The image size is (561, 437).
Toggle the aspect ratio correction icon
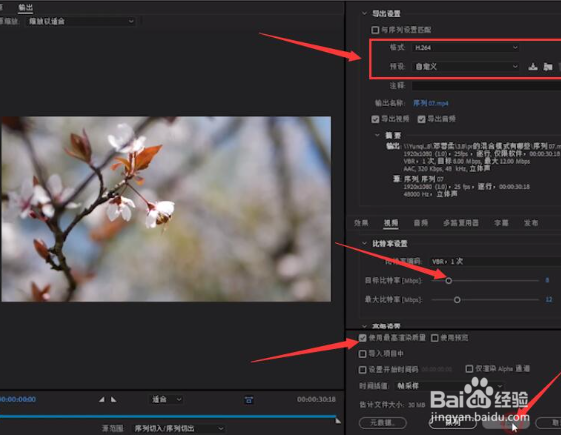click(x=249, y=400)
